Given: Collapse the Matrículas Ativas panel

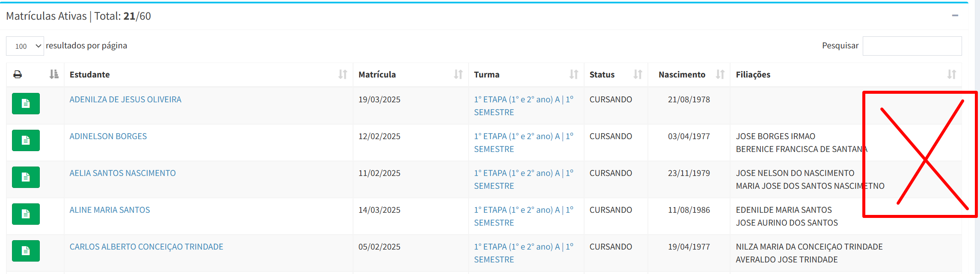Looking at the screenshot, I should [x=955, y=15].
